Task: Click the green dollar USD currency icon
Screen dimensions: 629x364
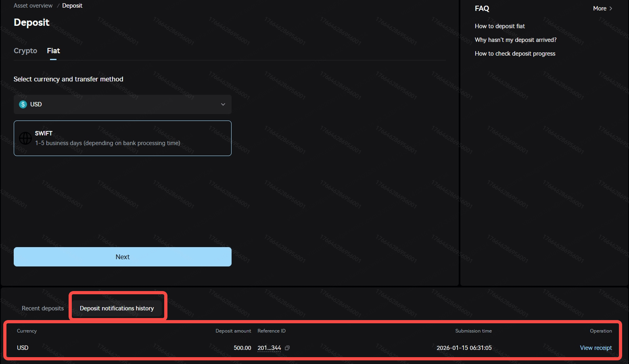Action: point(23,104)
